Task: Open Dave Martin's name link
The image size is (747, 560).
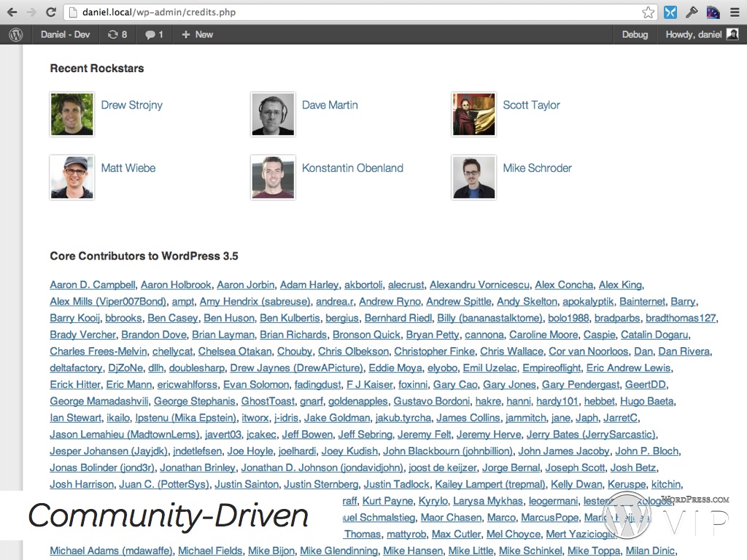Action: (330, 105)
